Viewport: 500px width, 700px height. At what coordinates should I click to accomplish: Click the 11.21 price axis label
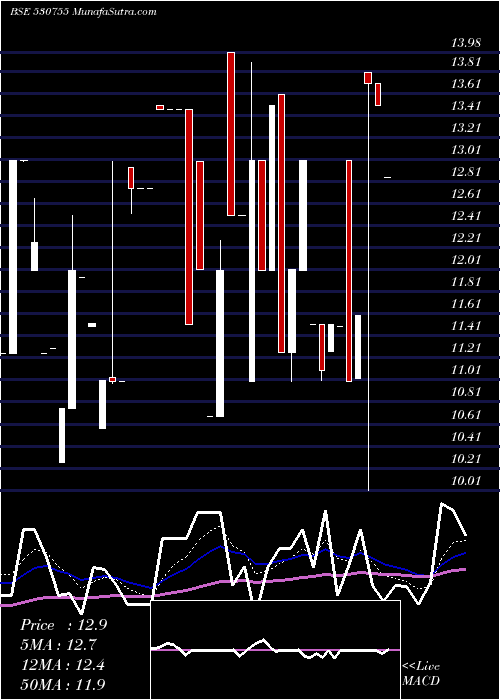(467, 348)
